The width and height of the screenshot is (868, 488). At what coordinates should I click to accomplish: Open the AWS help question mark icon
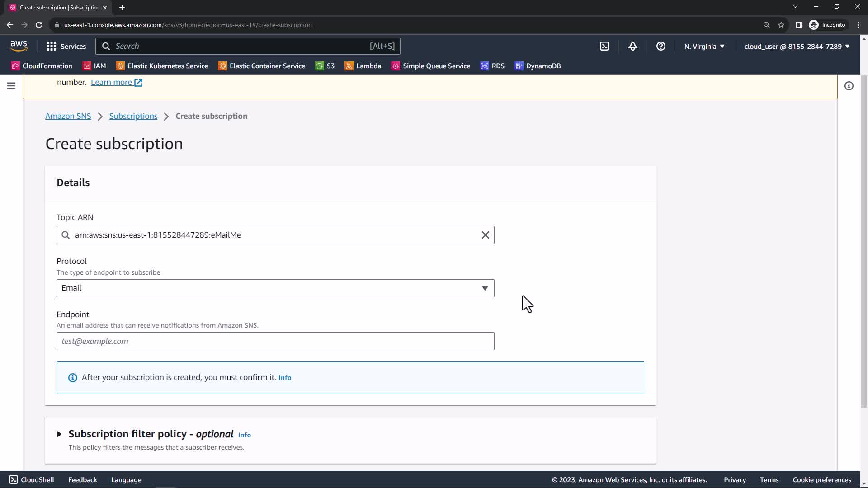(x=660, y=46)
